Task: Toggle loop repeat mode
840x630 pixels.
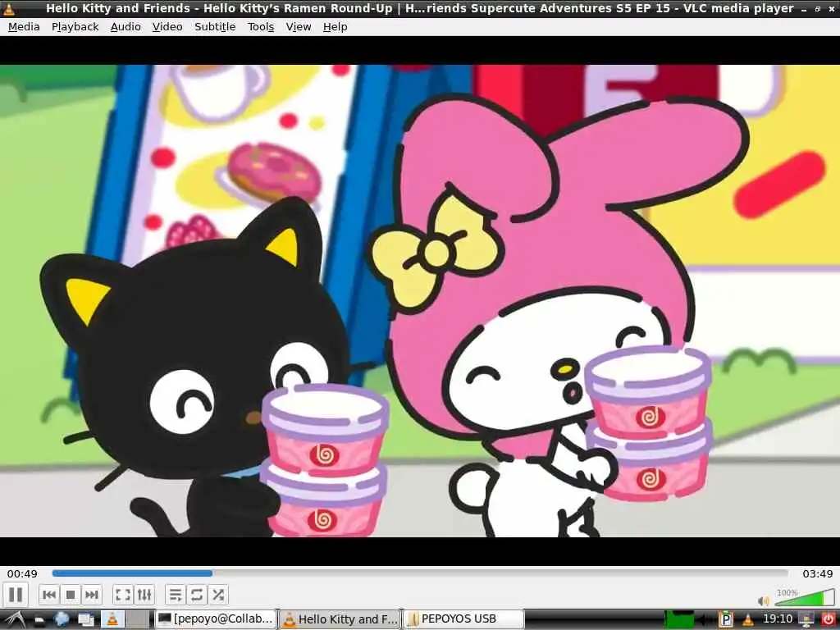Action: coord(197,595)
